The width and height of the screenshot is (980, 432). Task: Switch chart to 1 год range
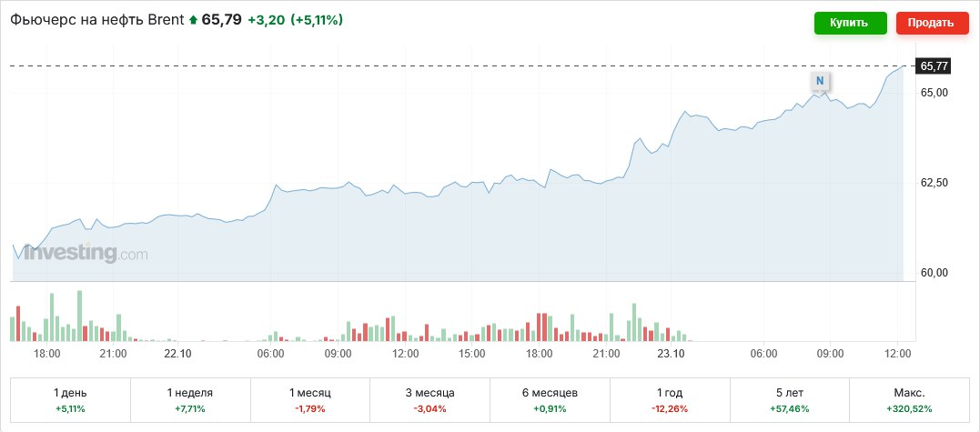(x=669, y=400)
